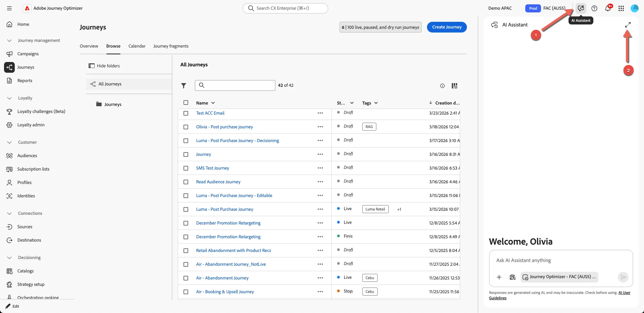Open the user profile avatar
This screenshot has width=644, height=313.
pos(635,8)
